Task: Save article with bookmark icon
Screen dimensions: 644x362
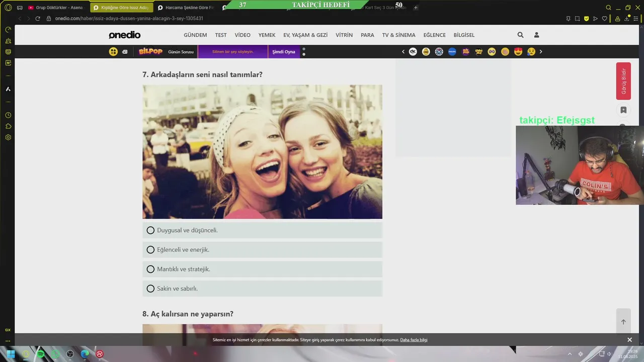Action: tap(623, 110)
